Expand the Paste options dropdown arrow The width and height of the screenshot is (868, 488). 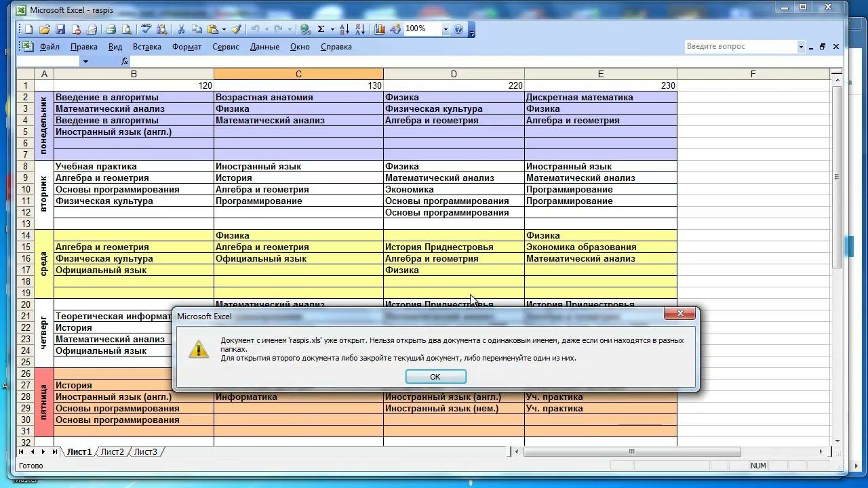(x=222, y=29)
